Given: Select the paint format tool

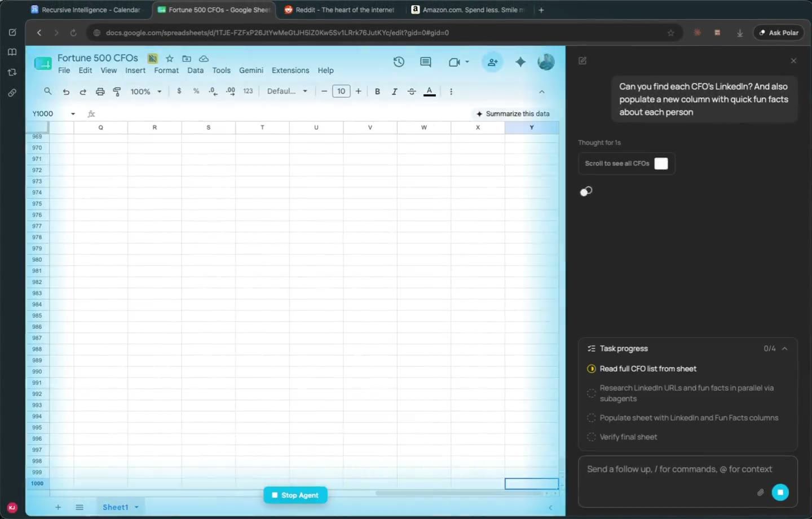Looking at the screenshot, I should [x=117, y=91].
